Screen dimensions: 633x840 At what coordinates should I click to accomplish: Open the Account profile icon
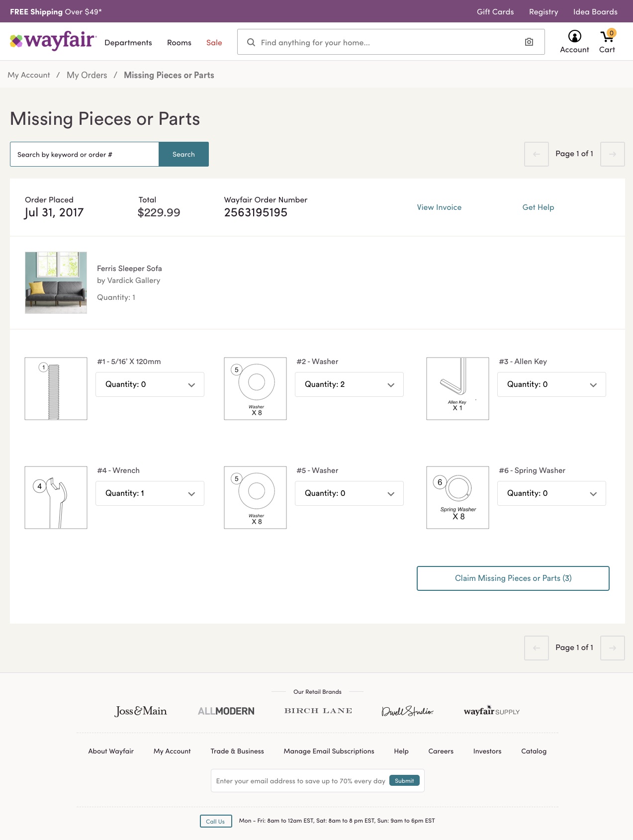click(574, 37)
